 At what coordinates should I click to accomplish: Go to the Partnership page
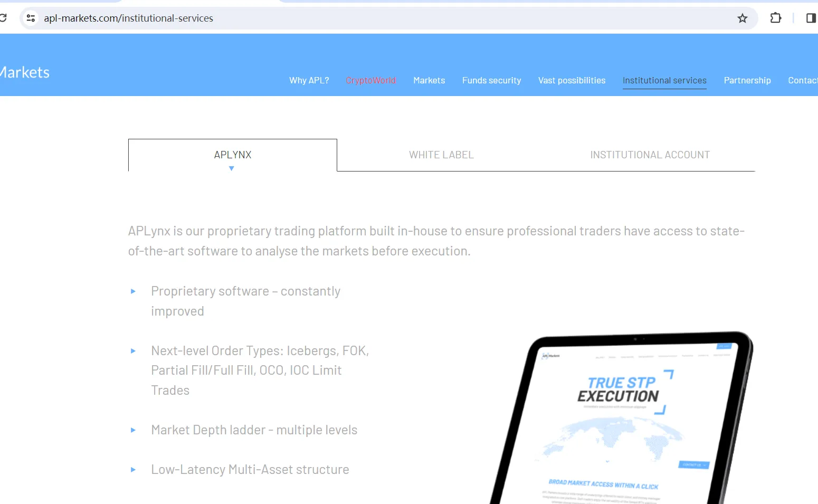tap(747, 80)
